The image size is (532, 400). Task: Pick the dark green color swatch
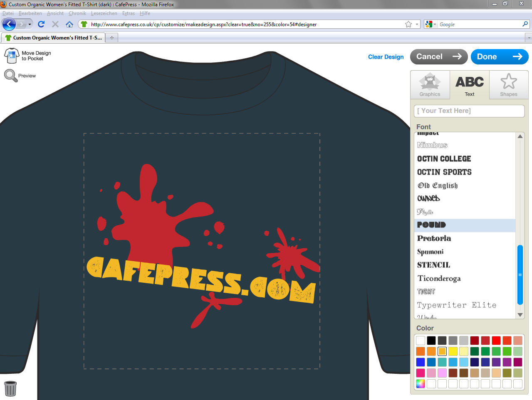pos(475,351)
